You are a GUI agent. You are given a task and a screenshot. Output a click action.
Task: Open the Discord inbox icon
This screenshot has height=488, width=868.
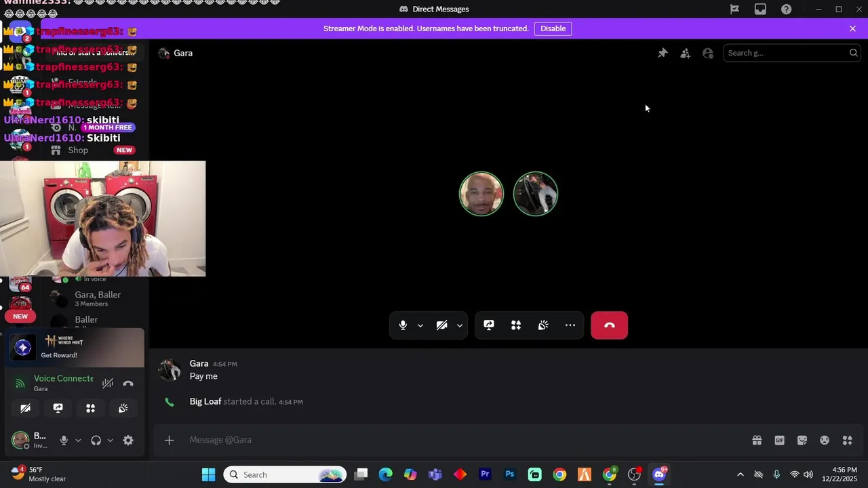click(x=760, y=9)
